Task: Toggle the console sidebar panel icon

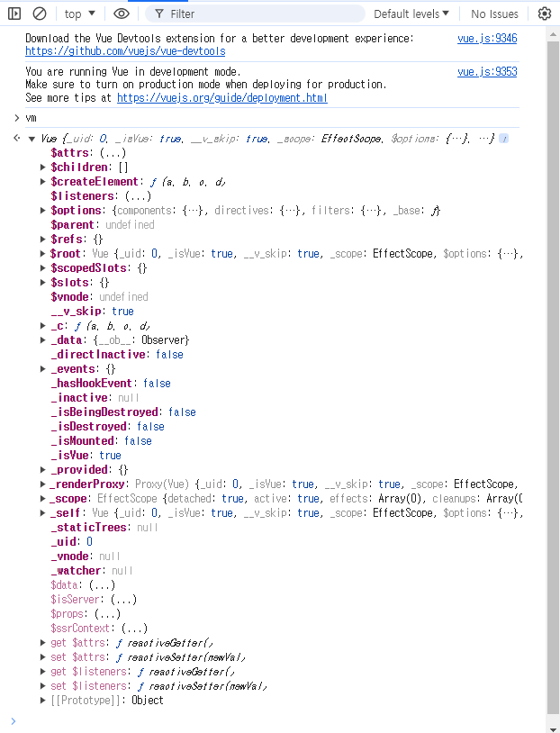Action: [14, 14]
